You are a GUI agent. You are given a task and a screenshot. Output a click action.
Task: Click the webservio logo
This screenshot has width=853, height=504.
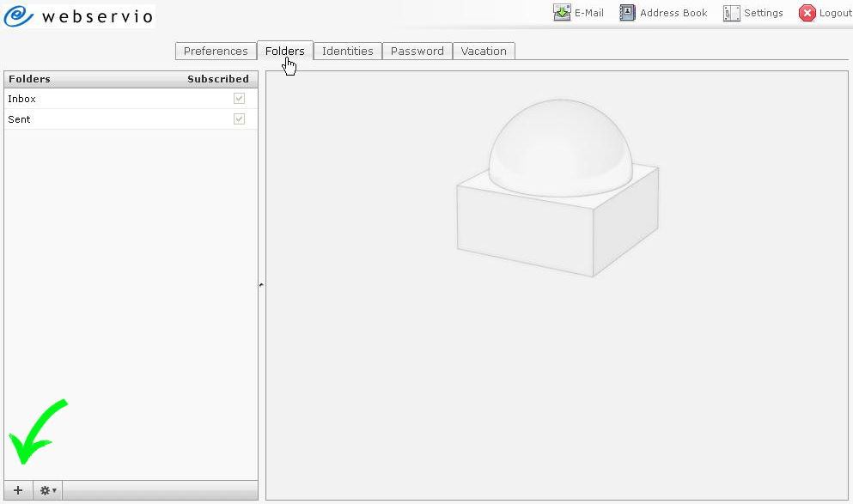pyautogui.click(x=79, y=15)
